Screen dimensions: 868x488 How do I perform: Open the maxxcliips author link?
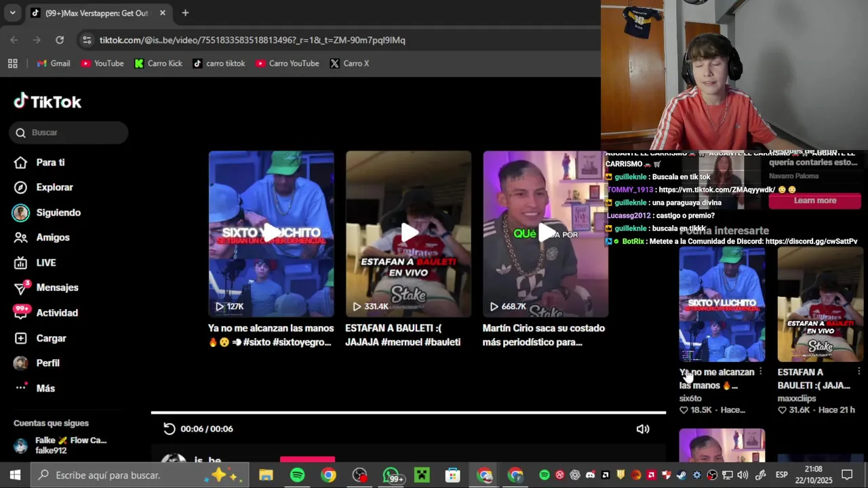click(797, 399)
